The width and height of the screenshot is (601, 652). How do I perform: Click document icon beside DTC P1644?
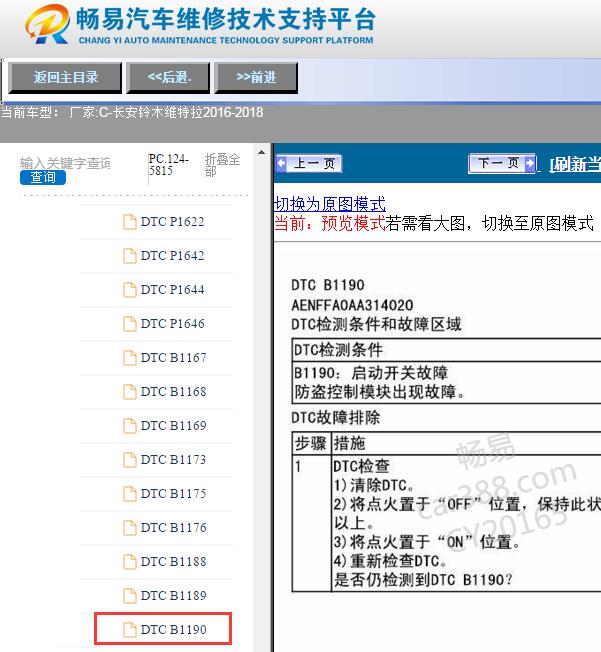click(130, 290)
